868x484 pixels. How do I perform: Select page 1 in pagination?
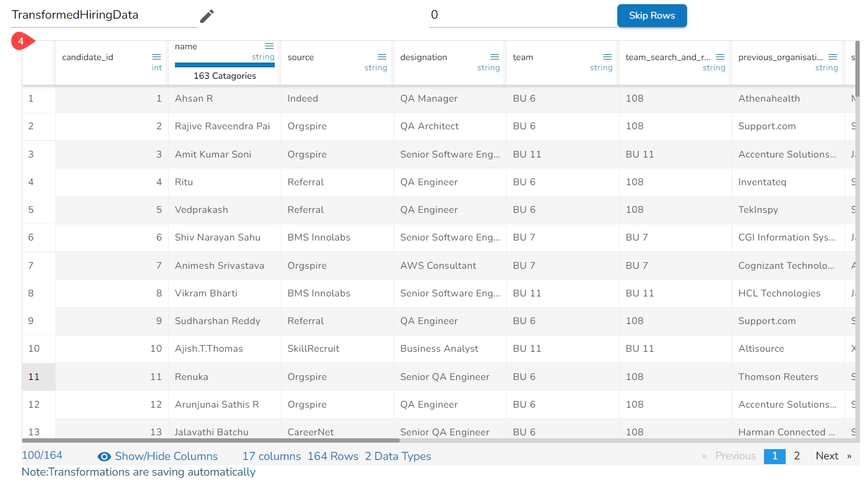pos(774,456)
